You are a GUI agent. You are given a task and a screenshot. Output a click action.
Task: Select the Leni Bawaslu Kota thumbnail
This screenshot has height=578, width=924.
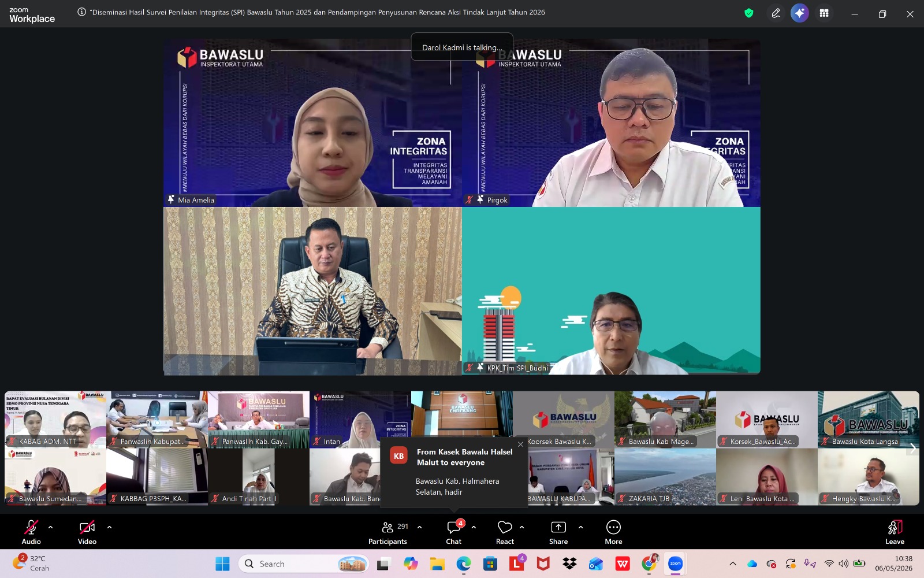tap(767, 477)
